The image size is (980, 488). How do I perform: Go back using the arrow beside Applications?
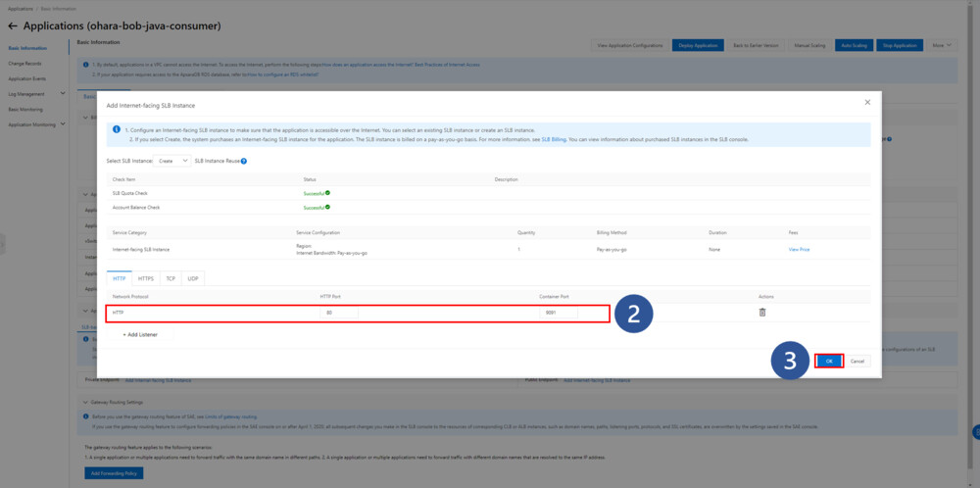(x=13, y=24)
